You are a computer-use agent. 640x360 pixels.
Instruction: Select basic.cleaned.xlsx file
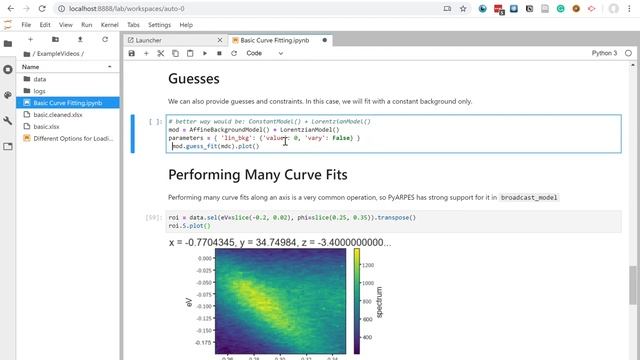click(x=68, y=115)
